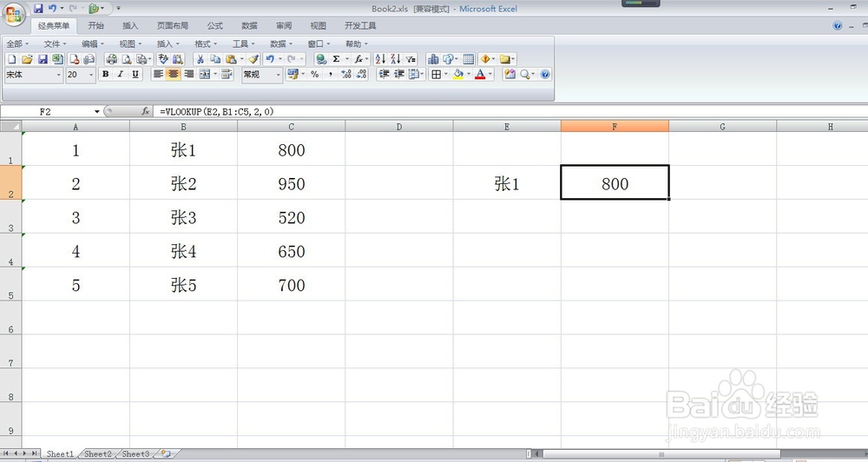This screenshot has width=868, height=462.
Task: Switch to the Sheet3 worksheet tab
Action: click(135, 453)
